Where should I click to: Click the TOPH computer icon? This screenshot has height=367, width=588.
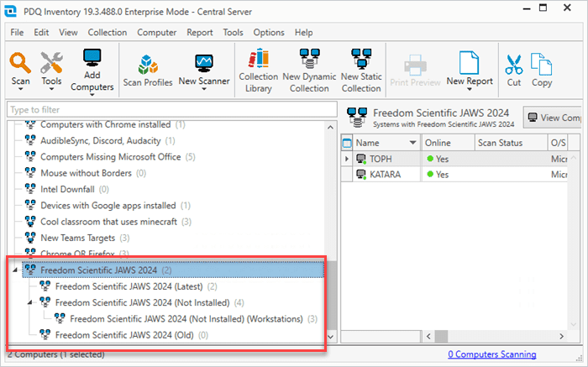[361, 159]
